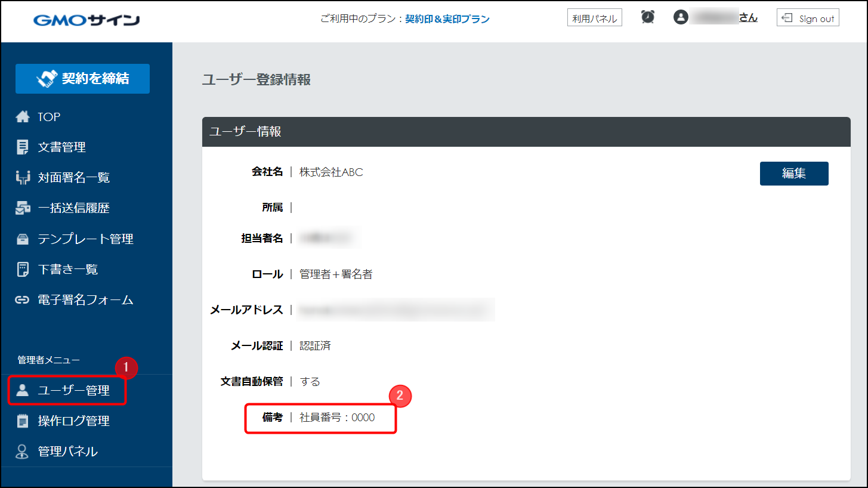
Task: Click the link icon for 電子署名フォーム
Action: pyautogui.click(x=23, y=300)
